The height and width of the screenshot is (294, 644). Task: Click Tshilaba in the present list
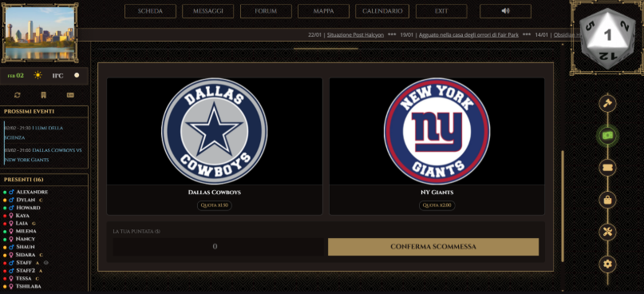(x=29, y=286)
